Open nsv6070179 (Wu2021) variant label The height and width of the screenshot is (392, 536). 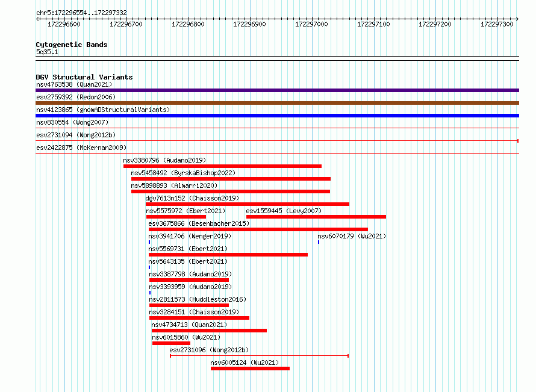(352, 236)
